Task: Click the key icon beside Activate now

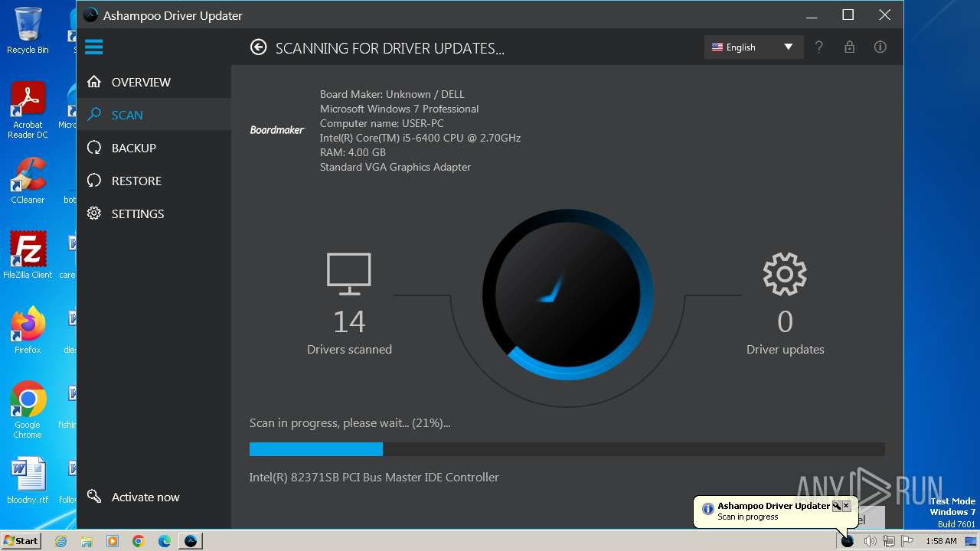Action: tap(94, 497)
